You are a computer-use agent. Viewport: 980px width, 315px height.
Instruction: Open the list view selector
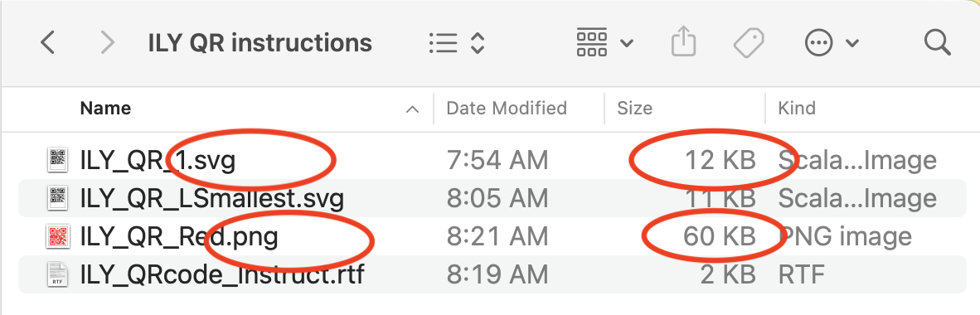point(458,43)
